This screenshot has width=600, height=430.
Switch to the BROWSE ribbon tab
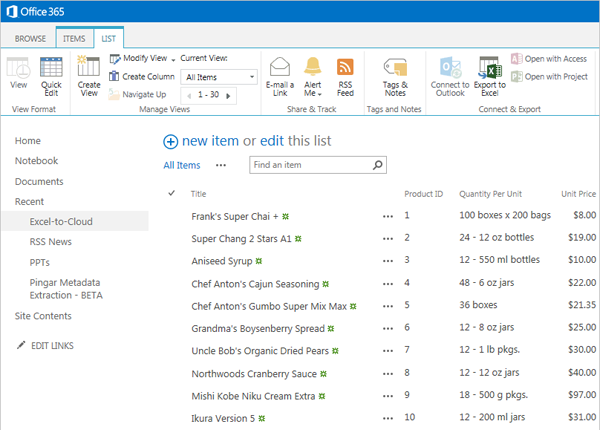[x=29, y=38]
